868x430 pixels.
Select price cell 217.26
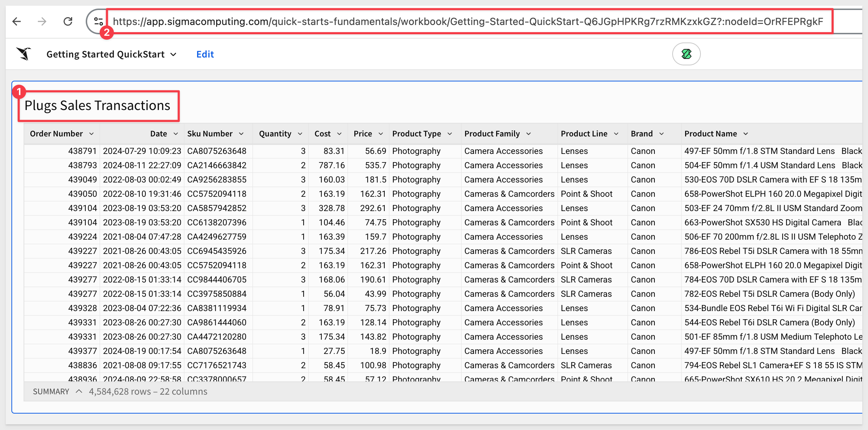pos(373,251)
